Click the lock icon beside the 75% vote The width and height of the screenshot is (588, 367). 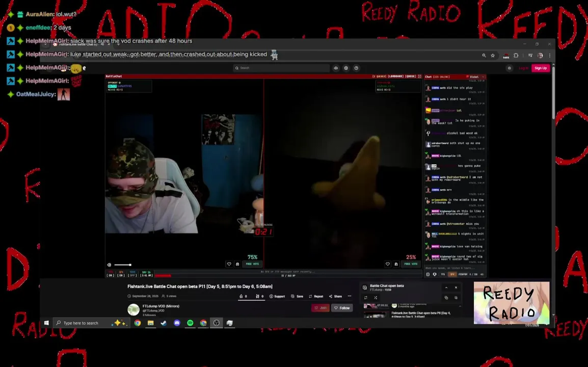point(237,264)
